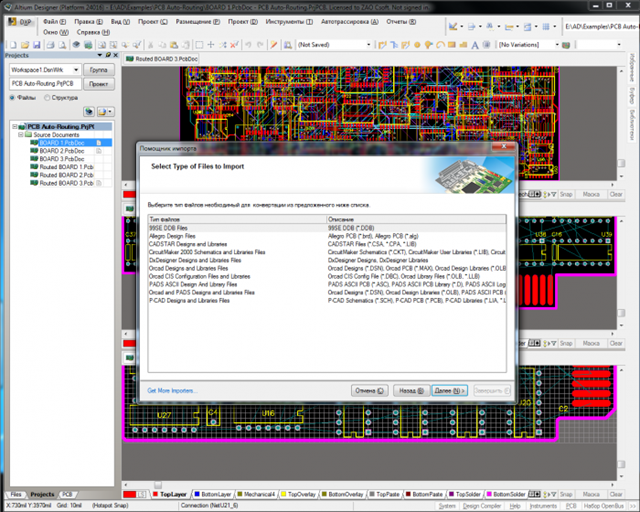Undo the last action in the toolbar
Image resolution: width=640 pixels, height=512 pixels.
point(248,45)
